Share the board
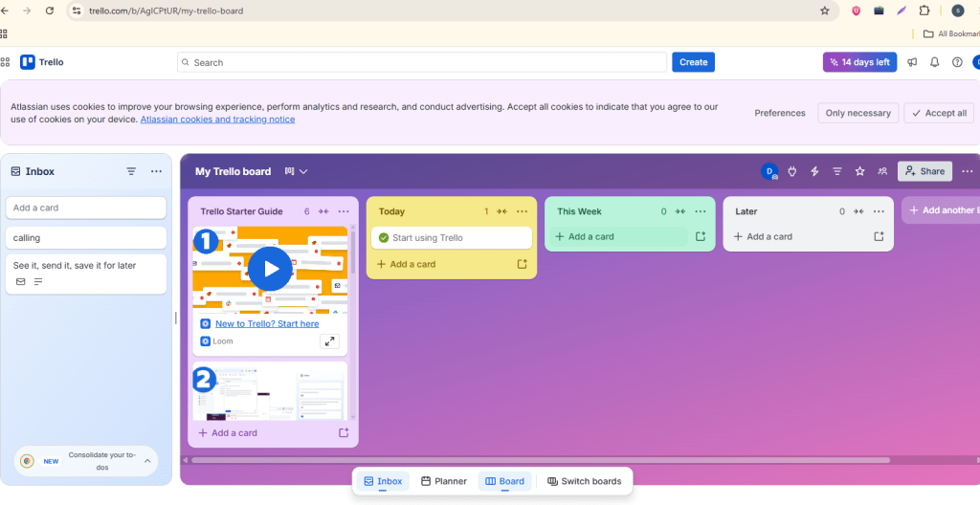The image size is (980, 505). 925,171
